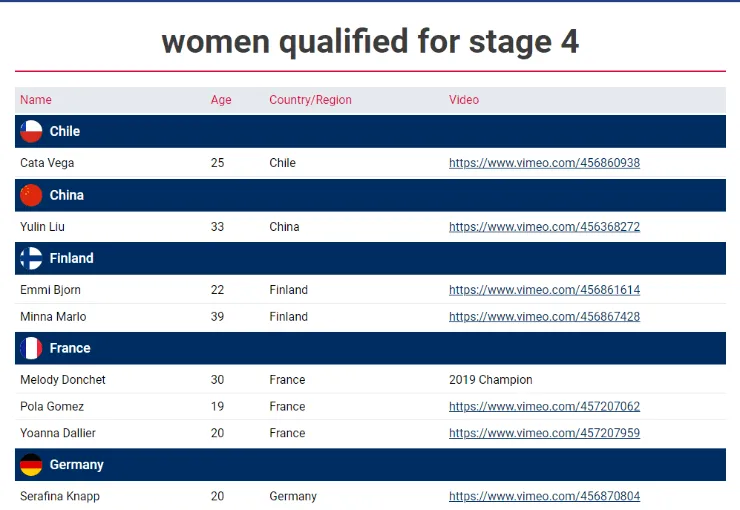Image resolution: width=740 pixels, height=510 pixels.
Task: Click the Country/Region column header
Action: pos(310,100)
